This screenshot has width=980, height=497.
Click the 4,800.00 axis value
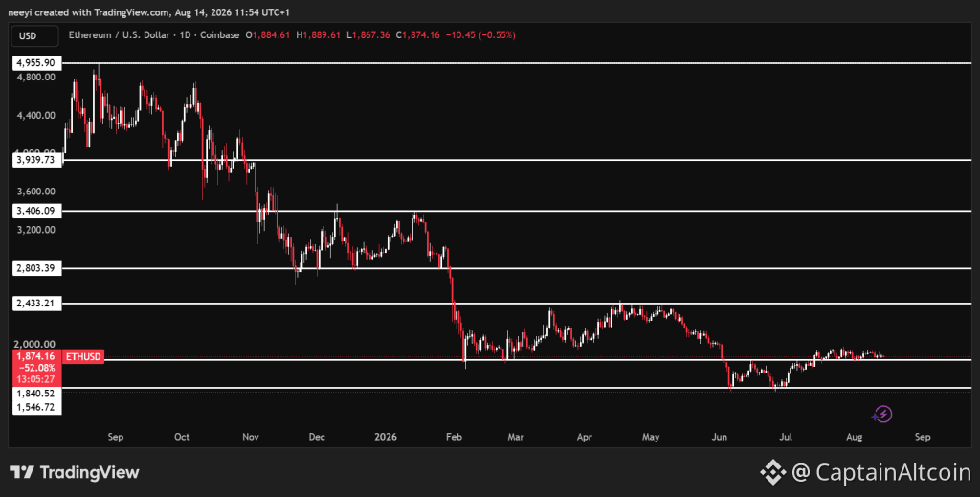click(x=37, y=78)
